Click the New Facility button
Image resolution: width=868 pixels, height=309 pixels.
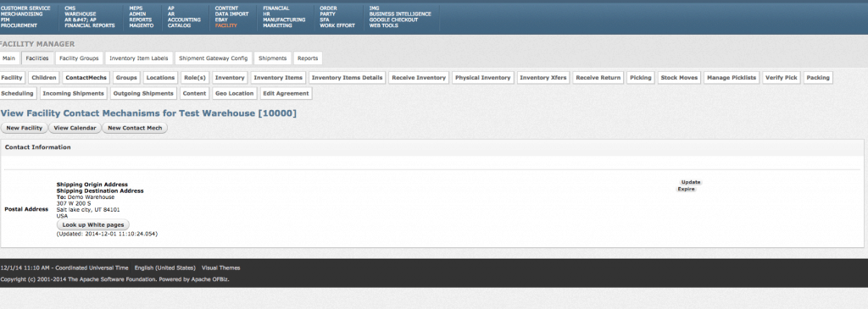[25, 128]
